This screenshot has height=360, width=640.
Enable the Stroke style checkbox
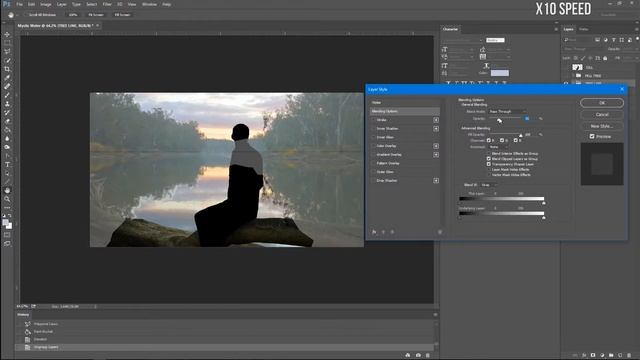373,120
